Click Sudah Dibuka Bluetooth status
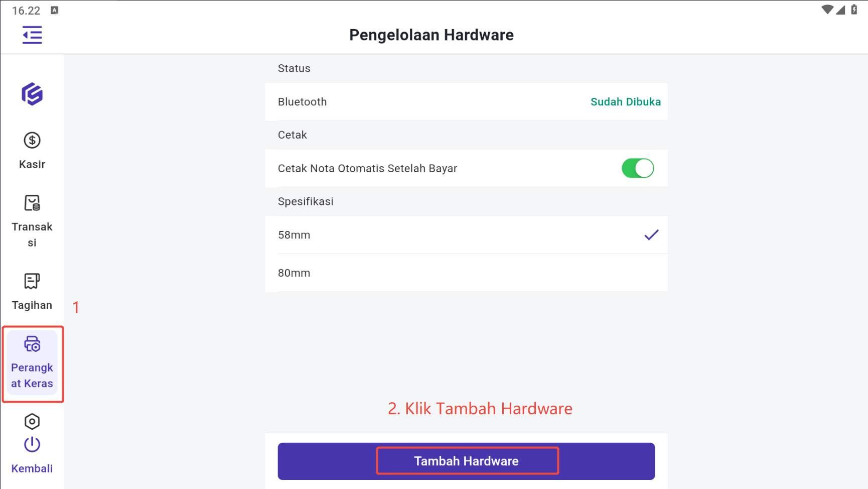The width and height of the screenshot is (868, 489). point(625,102)
